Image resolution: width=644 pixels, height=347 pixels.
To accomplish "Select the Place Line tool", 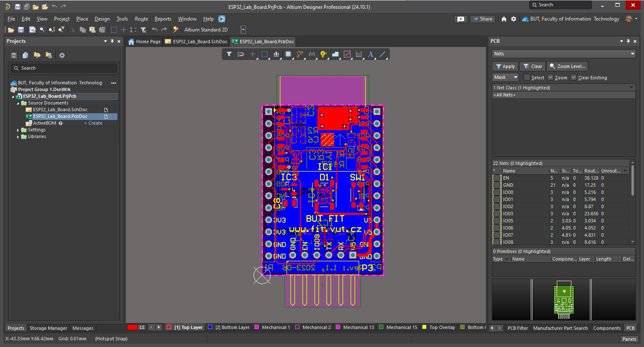I will click(382, 54).
